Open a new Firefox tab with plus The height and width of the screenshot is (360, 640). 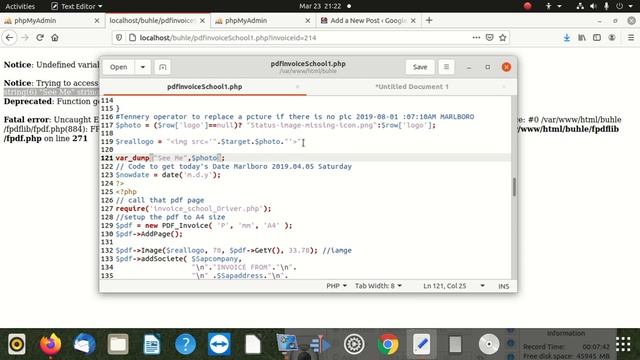click(x=429, y=20)
